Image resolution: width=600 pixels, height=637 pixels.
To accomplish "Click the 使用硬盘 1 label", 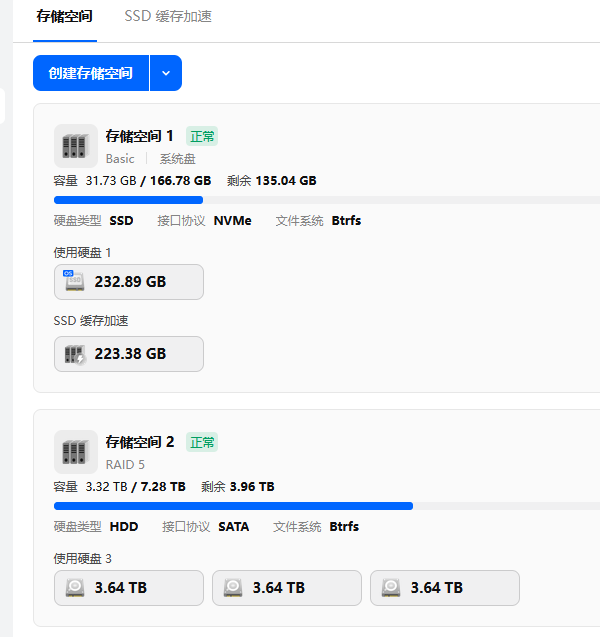I will [82, 253].
